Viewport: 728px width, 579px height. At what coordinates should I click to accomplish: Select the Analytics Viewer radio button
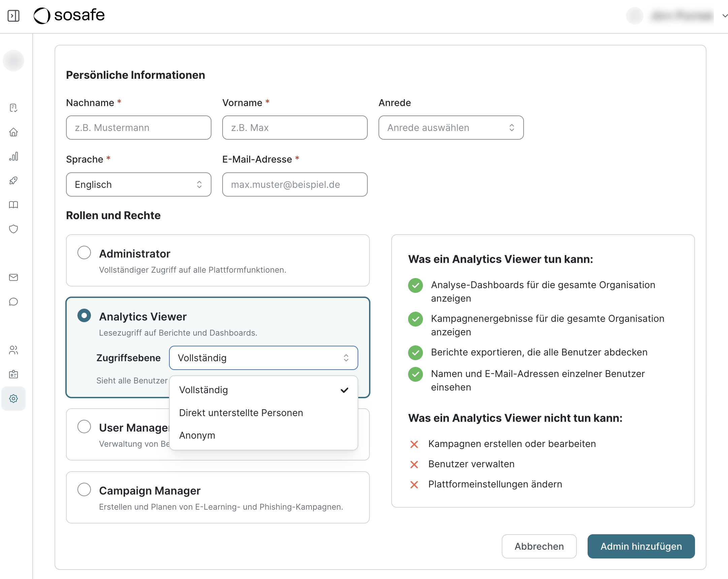coord(84,315)
